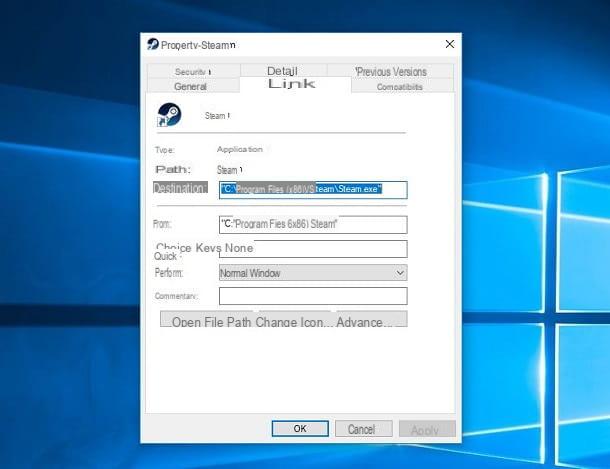Click the Cancel button

point(364,429)
